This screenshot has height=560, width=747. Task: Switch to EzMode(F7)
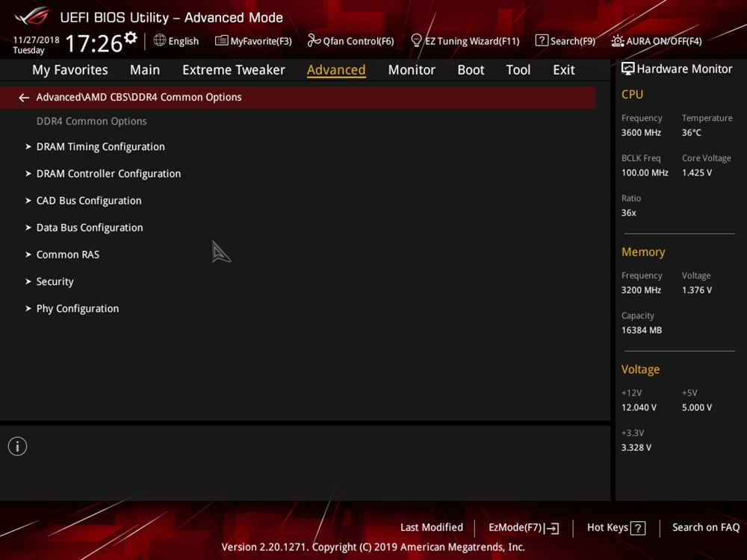515,528
